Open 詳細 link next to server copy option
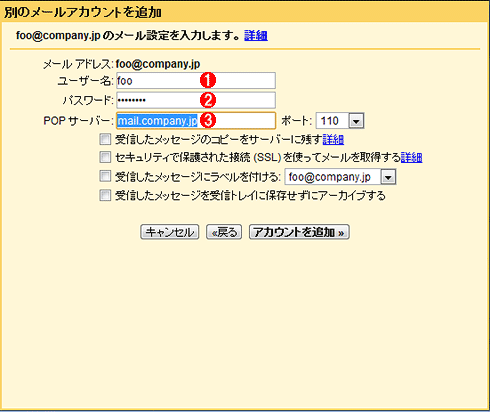Viewport: 490px width, 412px height. click(333, 139)
